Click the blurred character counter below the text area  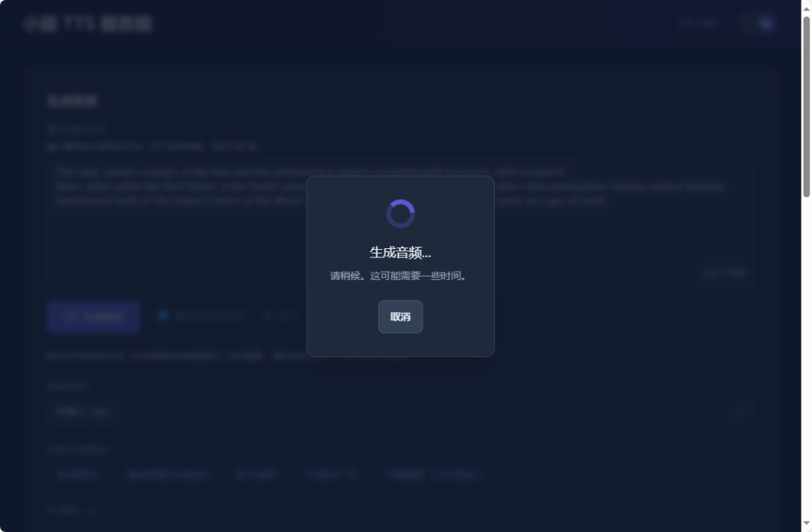coord(724,272)
